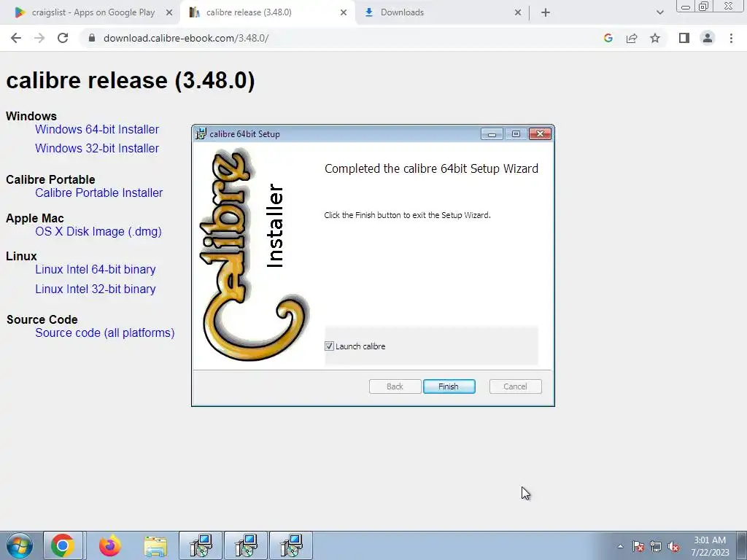747x560 pixels.
Task: Show hidden system tray icons
Action: click(x=620, y=546)
